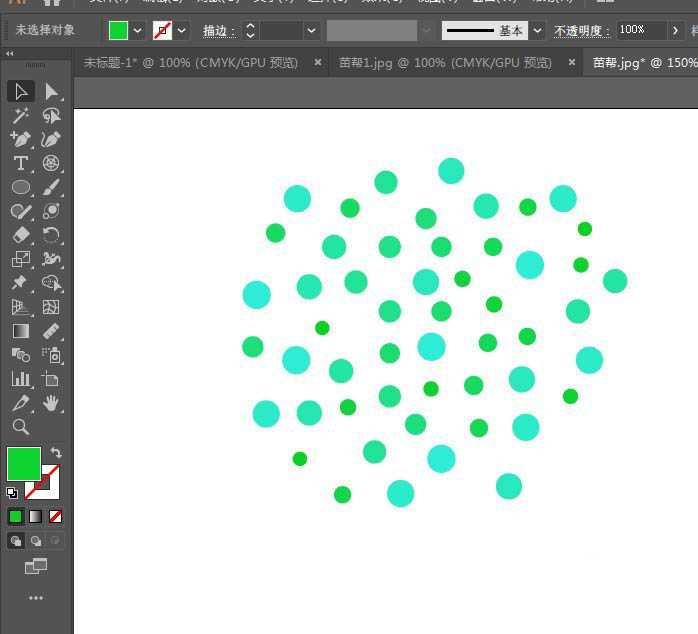Screen dimensions: 698x634
Task: Activate the Hand tool
Action: (x=51, y=403)
